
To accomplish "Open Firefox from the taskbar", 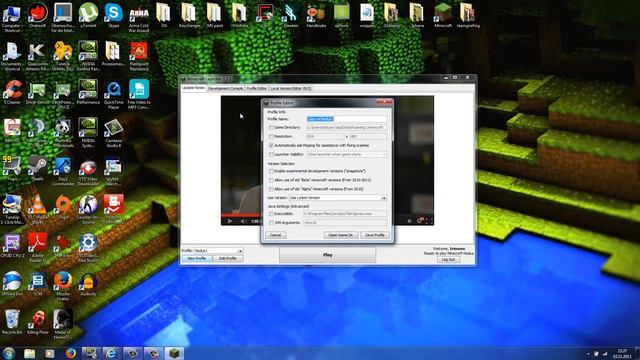I will pos(71,353).
